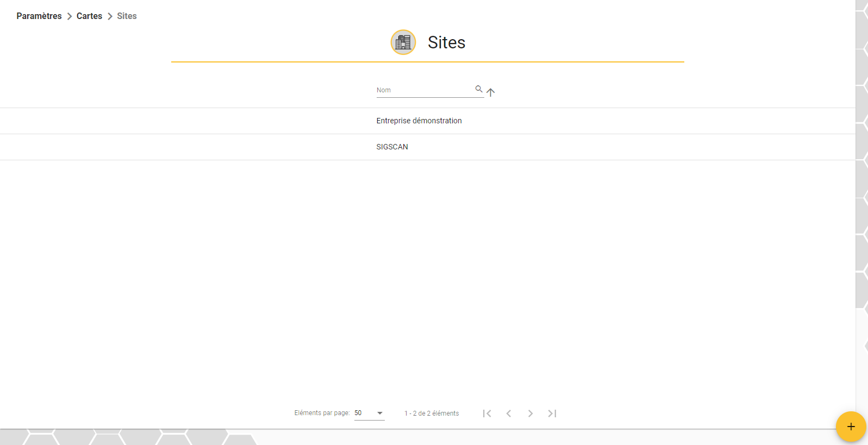Image resolution: width=868 pixels, height=445 pixels.
Task: Open the Entreprise démonstration row
Action: [428, 121]
